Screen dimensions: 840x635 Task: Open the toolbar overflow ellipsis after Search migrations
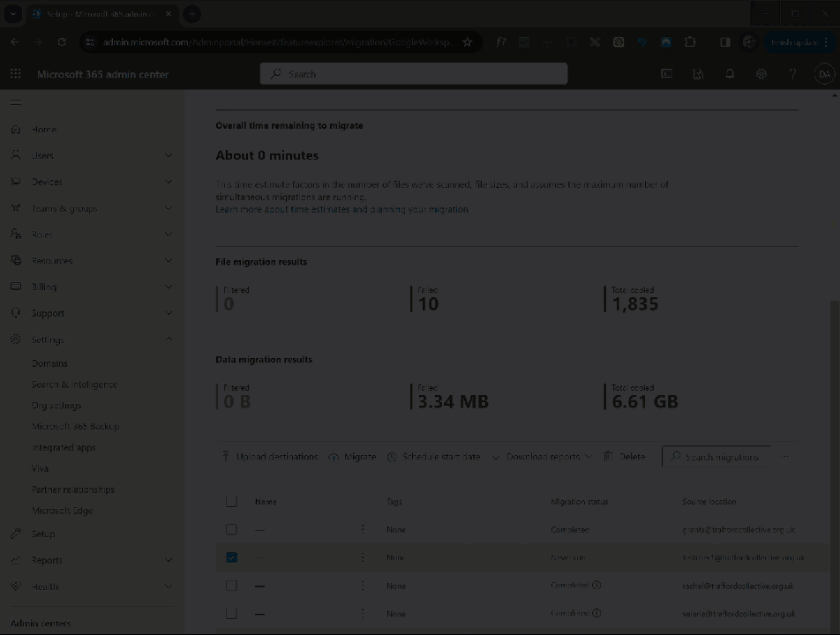[x=784, y=457]
